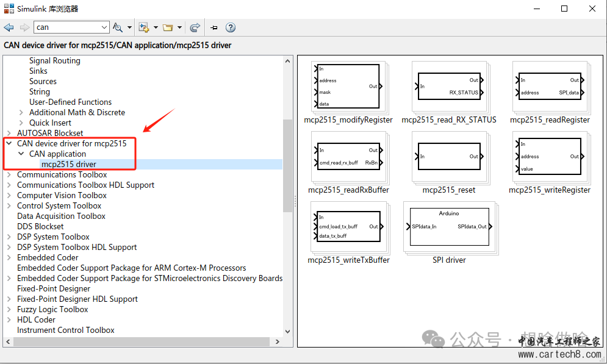
Task: Select Embedded Coder Support Package for ARM Cortex-M
Action: pos(132,268)
